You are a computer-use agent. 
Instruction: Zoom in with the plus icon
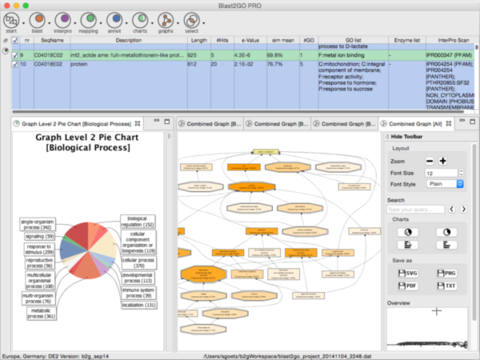pyautogui.click(x=443, y=161)
